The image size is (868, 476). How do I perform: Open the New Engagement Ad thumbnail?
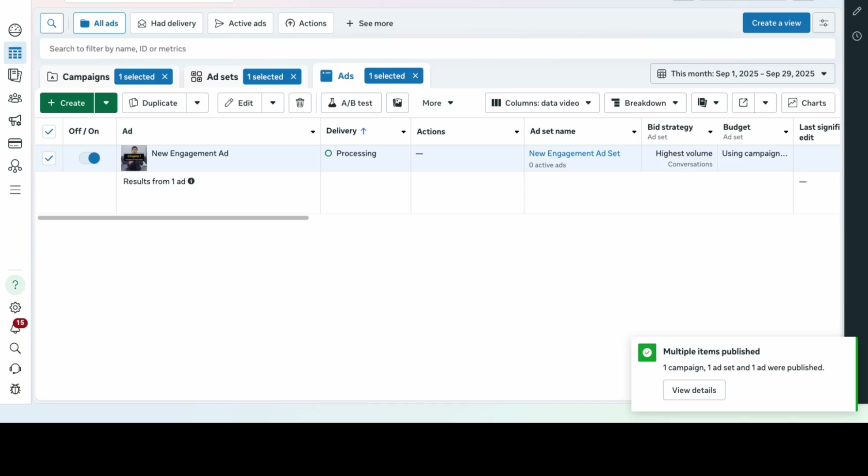pos(134,158)
